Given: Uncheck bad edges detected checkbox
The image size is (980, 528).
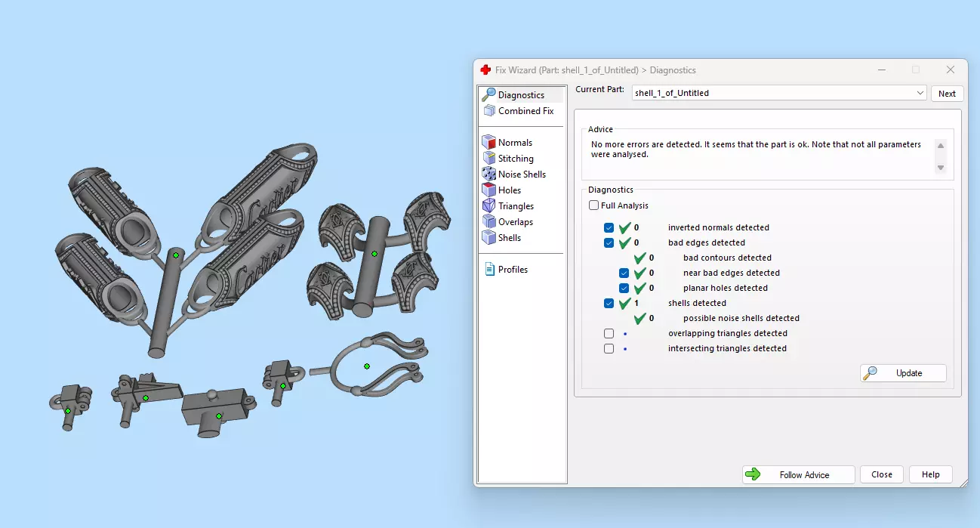Looking at the screenshot, I should pyautogui.click(x=609, y=242).
